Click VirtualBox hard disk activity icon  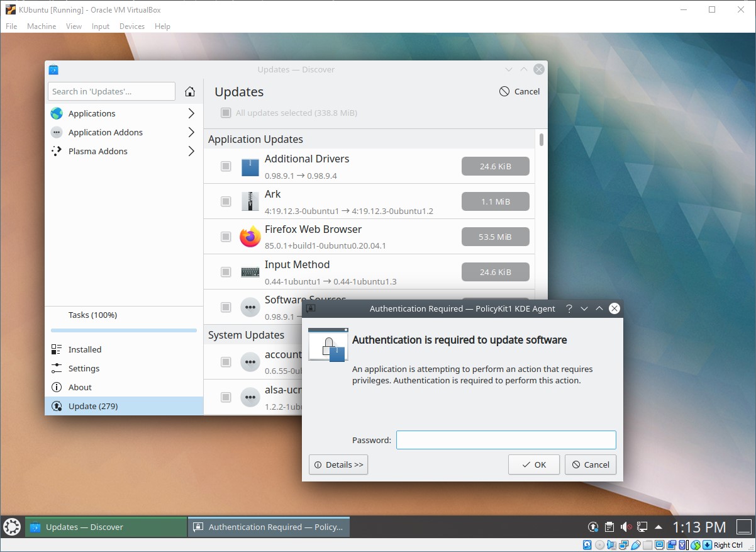[x=587, y=545]
